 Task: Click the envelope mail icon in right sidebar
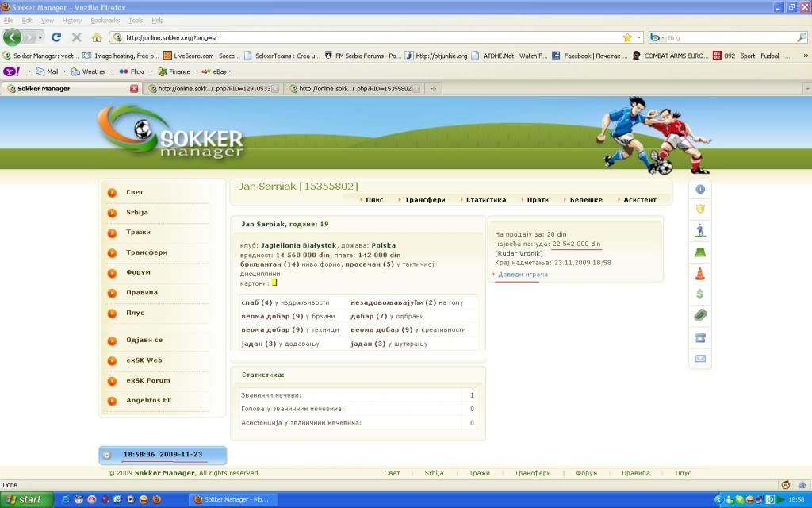pyautogui.click(x=700, y=358)
